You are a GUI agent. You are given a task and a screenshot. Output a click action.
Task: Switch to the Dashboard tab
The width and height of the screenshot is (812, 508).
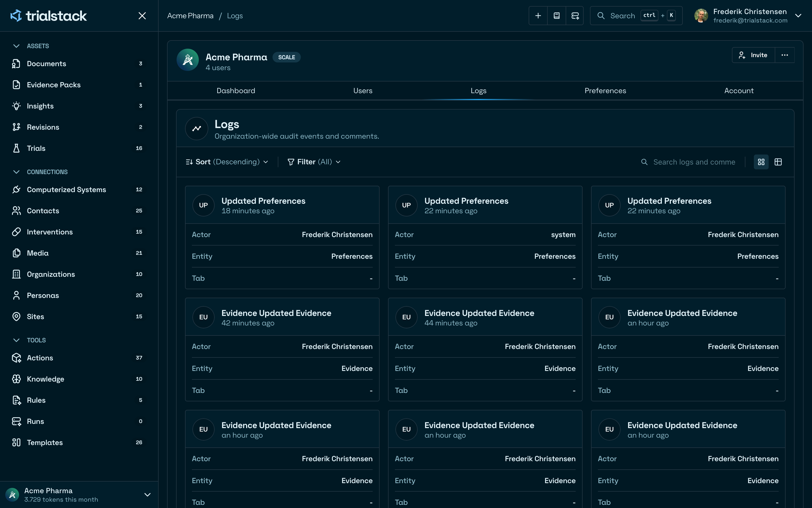236,91
